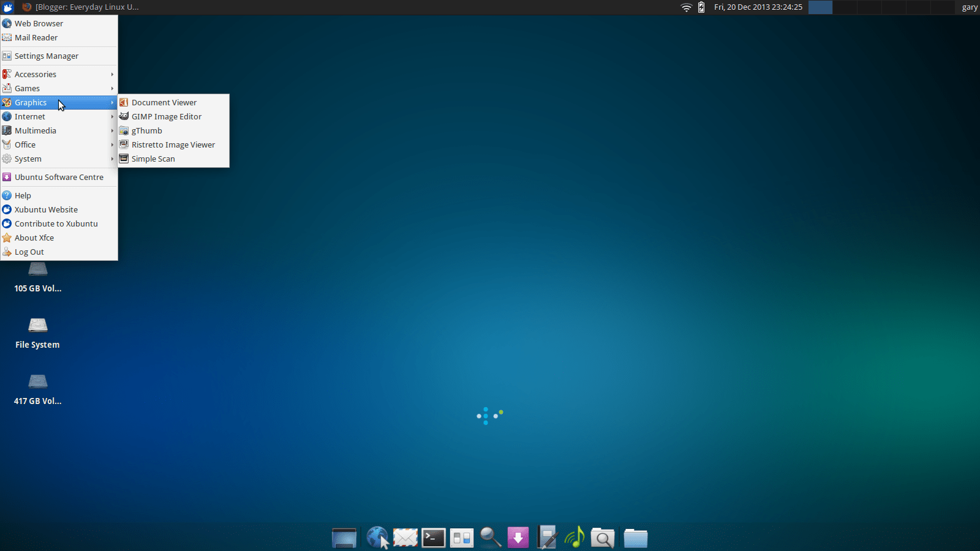This screenshot has width=980, height=551.
Task: Click the Wi-Fi status indicator in the panel
Action: click(x=686, y=7)
